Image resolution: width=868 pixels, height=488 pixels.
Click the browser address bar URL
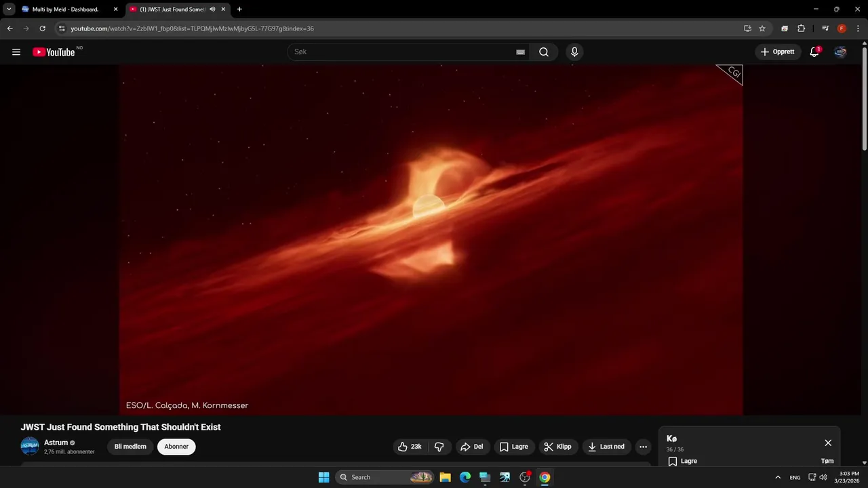[192, 28]
